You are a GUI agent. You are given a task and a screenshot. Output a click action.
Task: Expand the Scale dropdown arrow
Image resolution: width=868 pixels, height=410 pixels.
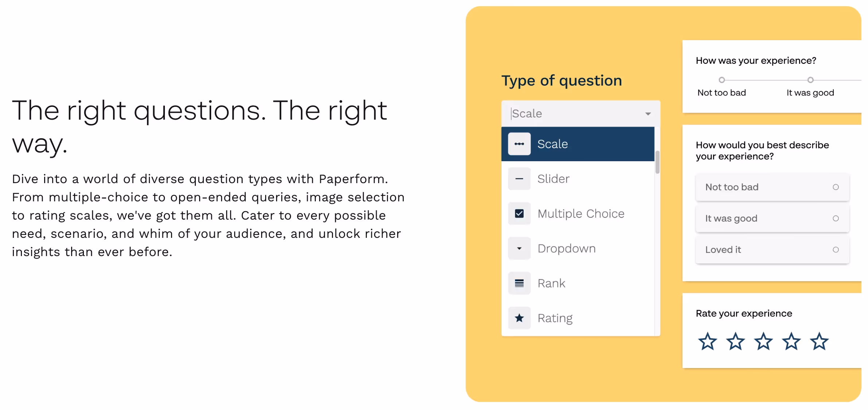pos(648,114)
